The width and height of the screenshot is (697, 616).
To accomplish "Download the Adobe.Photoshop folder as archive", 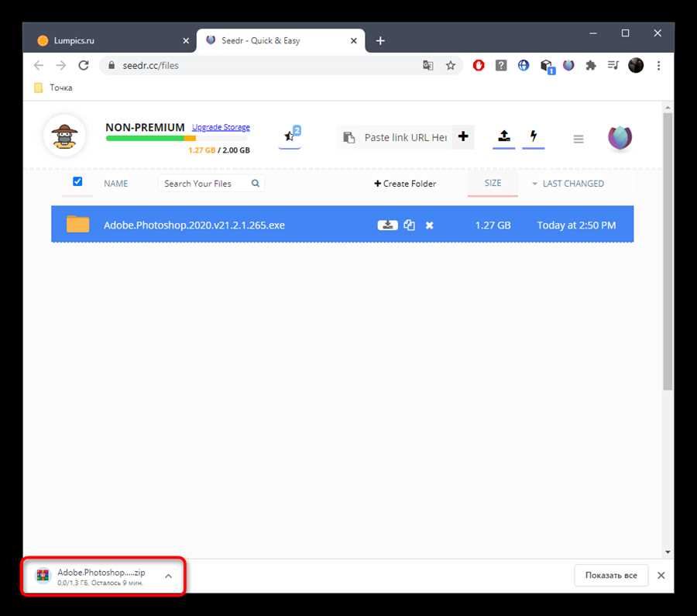I will (x=388, y=225).
